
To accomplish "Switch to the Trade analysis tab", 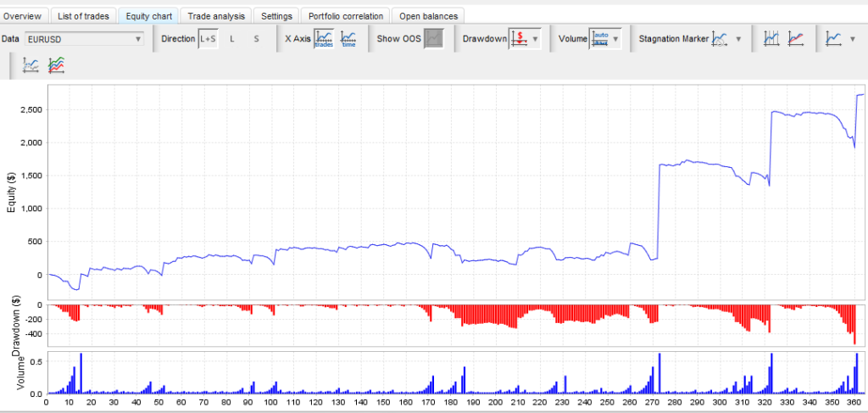I will click(x=218, y=15).
